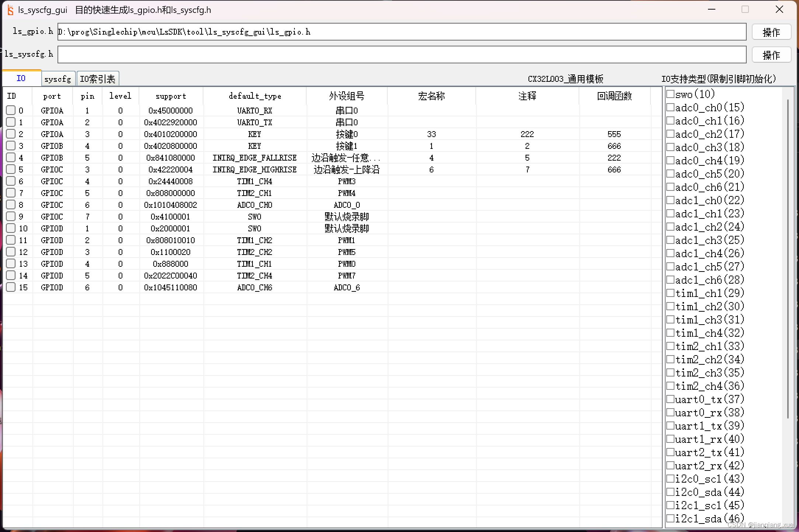
Task: Check the adc1_ch0(22) option
Action: point(670,200)
